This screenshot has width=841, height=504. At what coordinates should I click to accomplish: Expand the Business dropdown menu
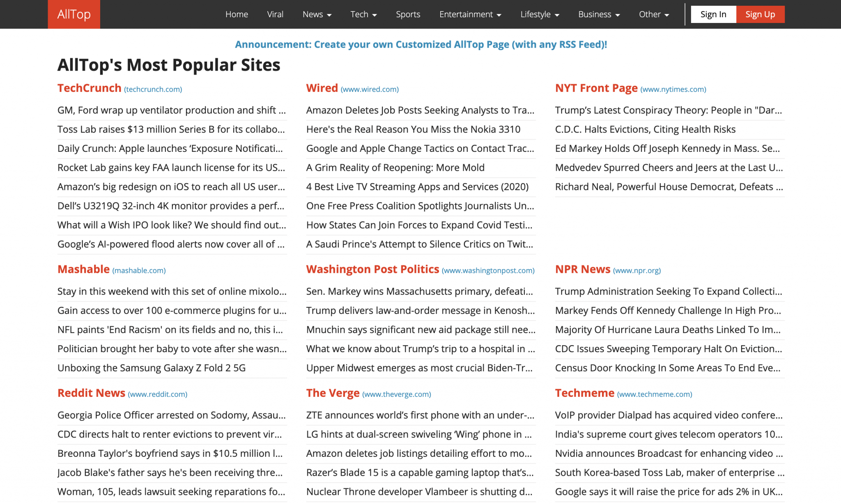coord(599,14)
